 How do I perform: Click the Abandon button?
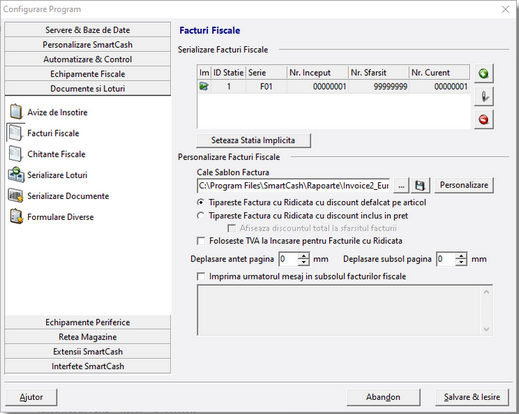click(x=383, y=397)
